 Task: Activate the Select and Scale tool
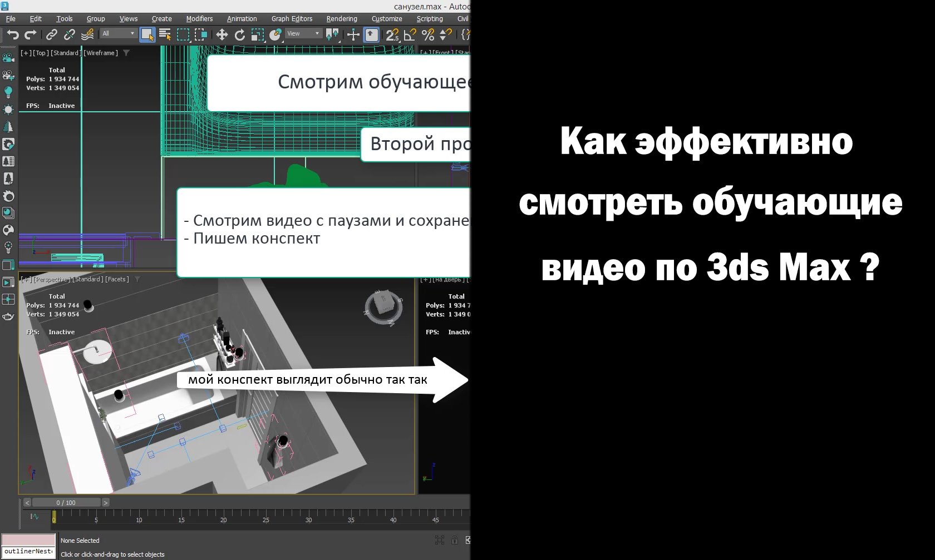point(258,35)
